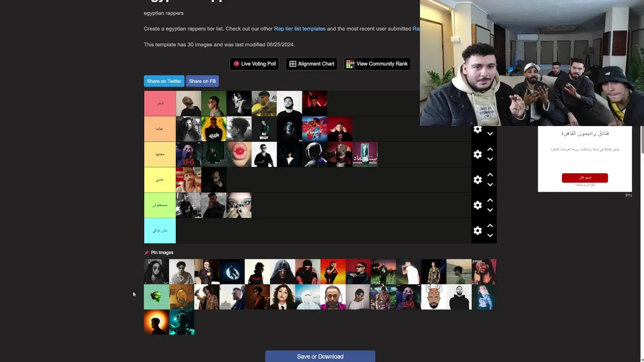Screen dimensions: 644x362
Task: Click the yellow عادي tier label
Action: pos(160,179)
